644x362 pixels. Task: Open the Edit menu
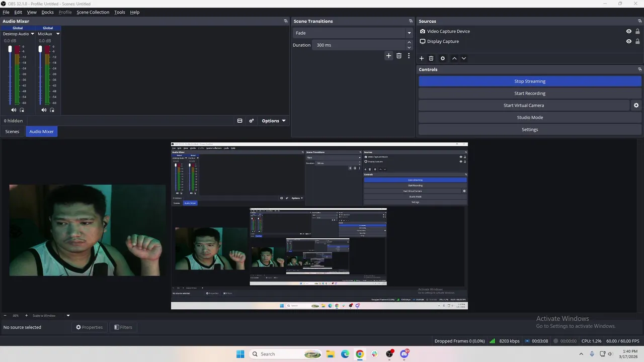click(18, 12)
